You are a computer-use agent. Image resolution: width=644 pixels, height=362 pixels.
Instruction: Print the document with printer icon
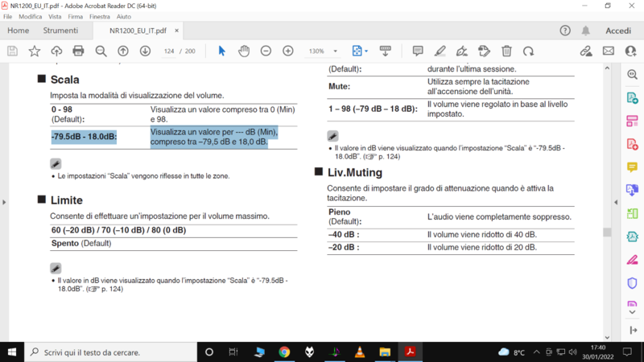(78, 51)
